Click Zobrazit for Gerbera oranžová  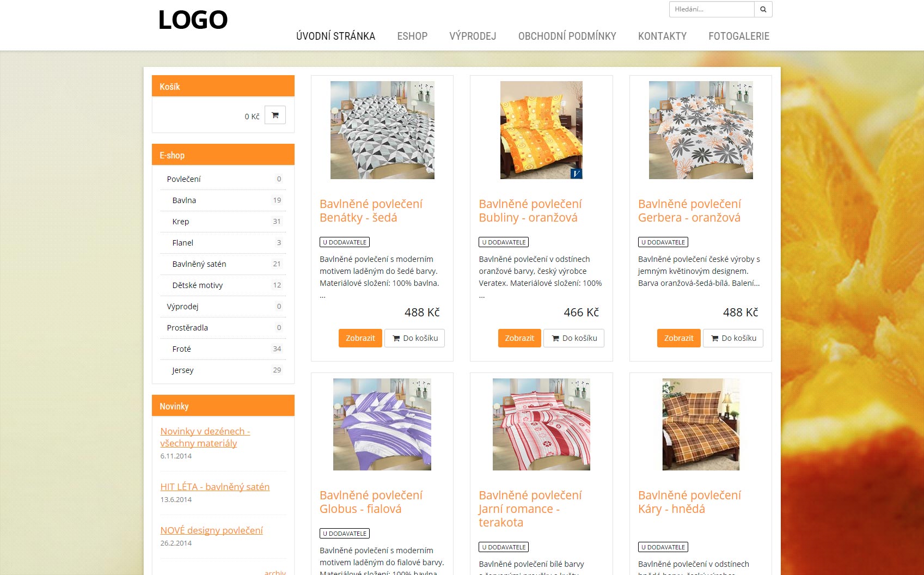679,338
